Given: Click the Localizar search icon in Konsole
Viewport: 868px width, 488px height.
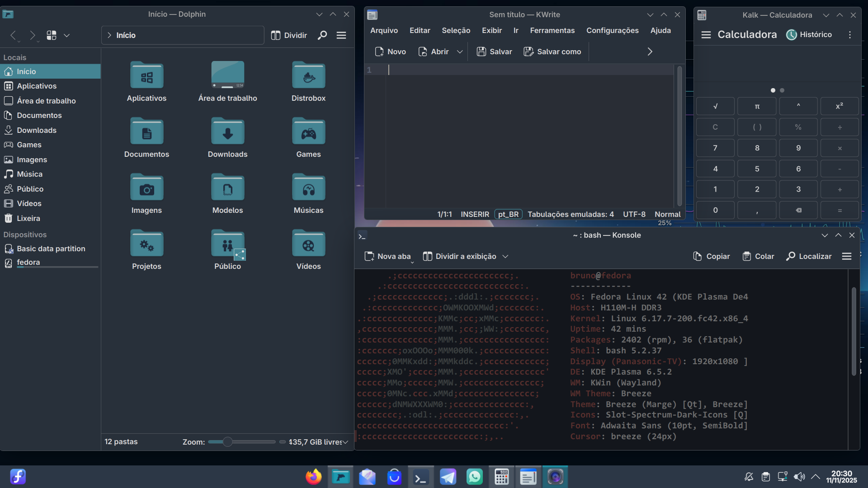Looking at the screenshot, I should point(791,256).
